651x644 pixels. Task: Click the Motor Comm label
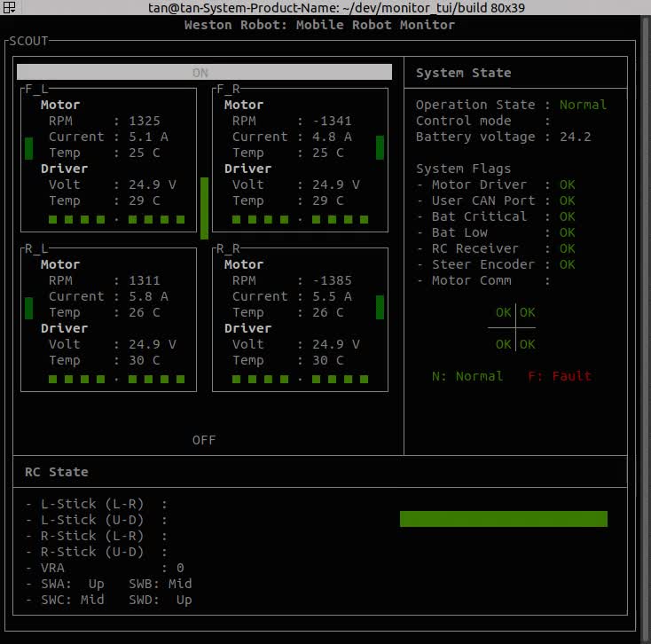tap(472, 280)
